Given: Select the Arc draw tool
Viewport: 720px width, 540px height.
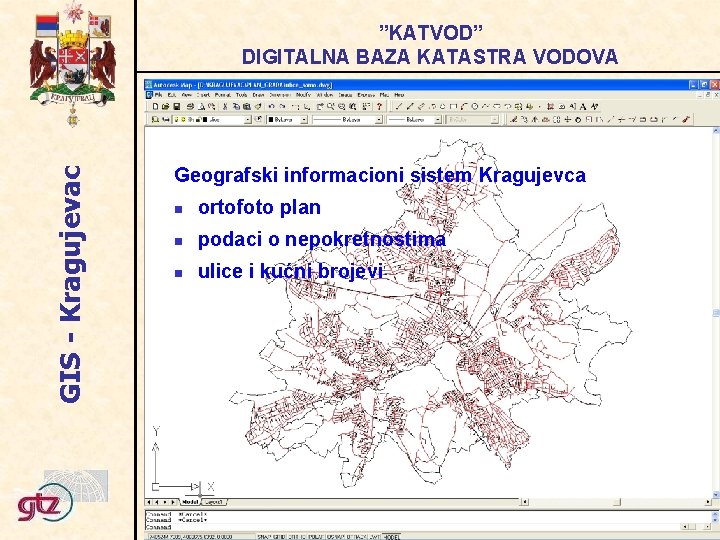Looking at the screenshot, I should coord(464,107).
